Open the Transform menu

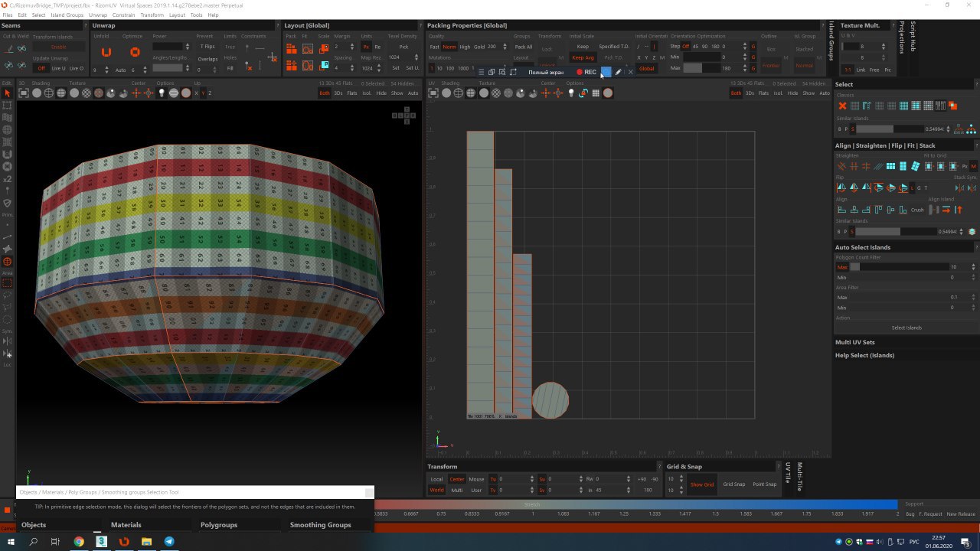[152, 15]
